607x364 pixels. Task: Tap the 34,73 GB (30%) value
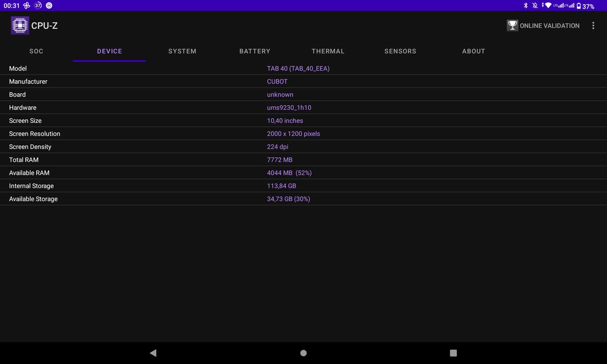tap(289, 199)
